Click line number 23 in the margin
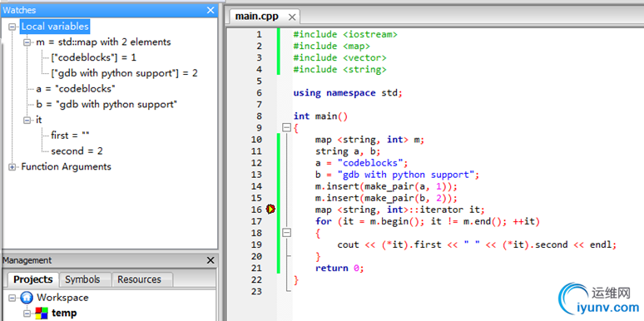The image size is (644, 321). click(256, 291)
